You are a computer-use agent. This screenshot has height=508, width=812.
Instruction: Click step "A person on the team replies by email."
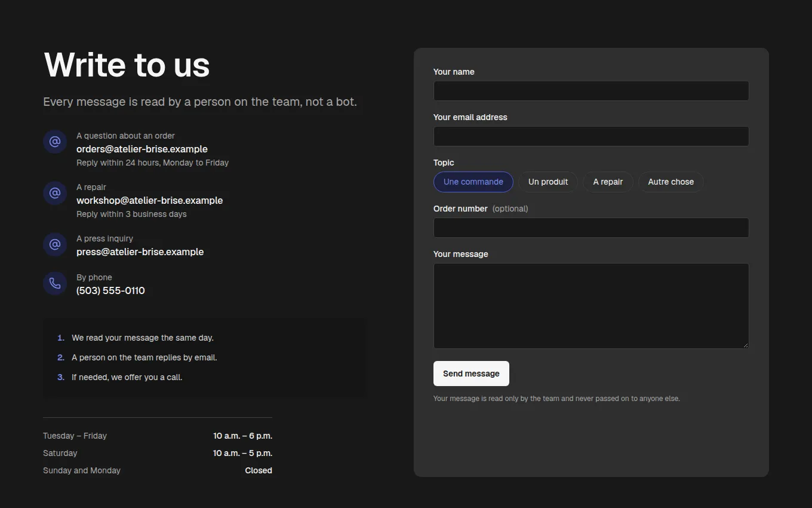pyautogui.click(x=144, y=357)
